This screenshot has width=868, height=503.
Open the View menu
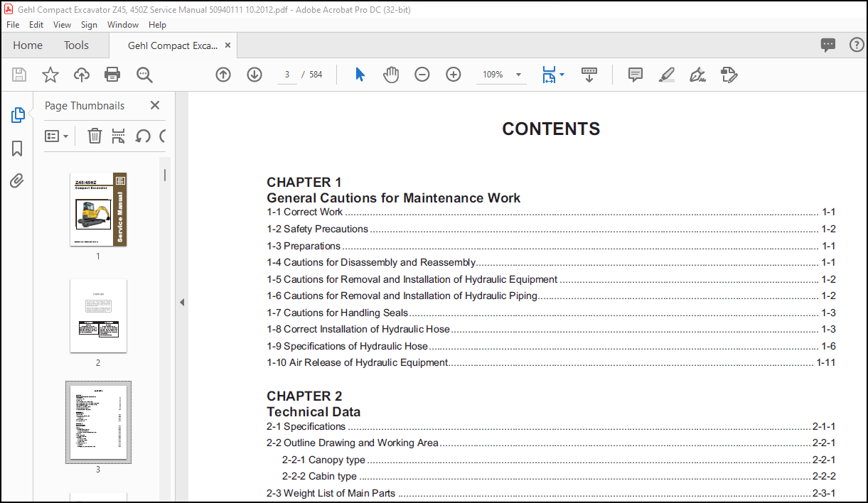coord(63,24)
